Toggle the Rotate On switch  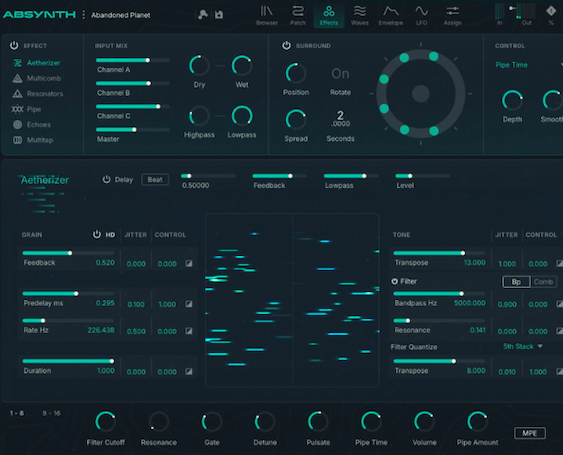point(340,74)
